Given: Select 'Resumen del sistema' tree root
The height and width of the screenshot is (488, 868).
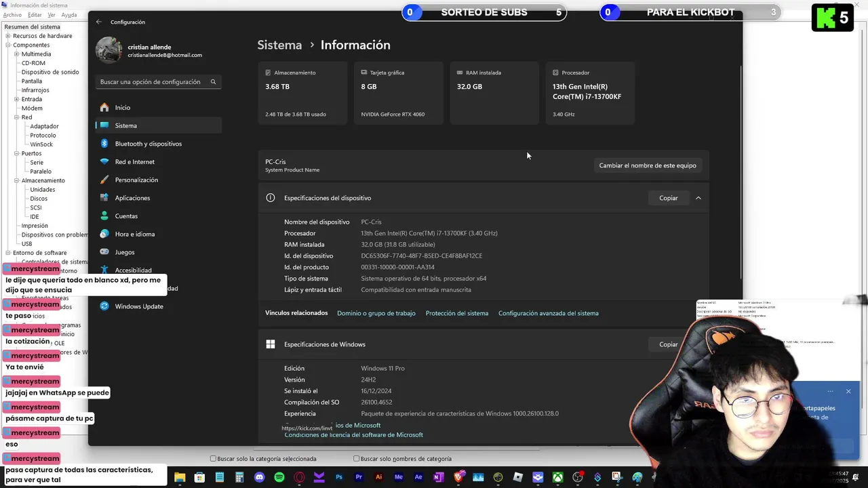Looking at the screenshot, I should (x=32, y=27).
